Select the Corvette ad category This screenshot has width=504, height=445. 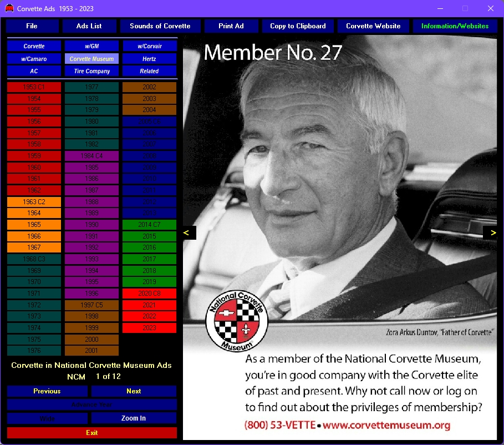(34, 46)
